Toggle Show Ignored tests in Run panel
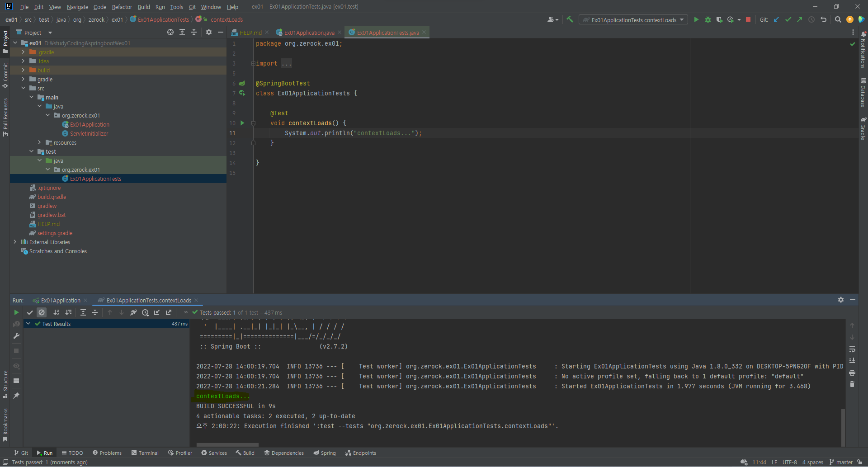The image size is (868, 467). coord(42,312)
